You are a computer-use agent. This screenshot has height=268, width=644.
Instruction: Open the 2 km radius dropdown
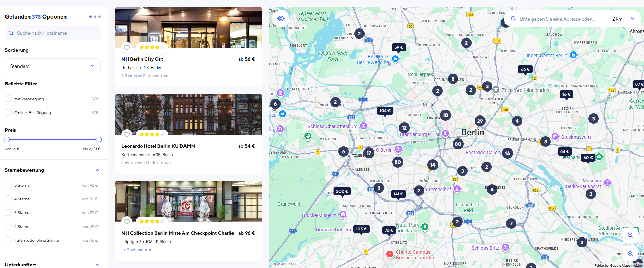point(623,19)
